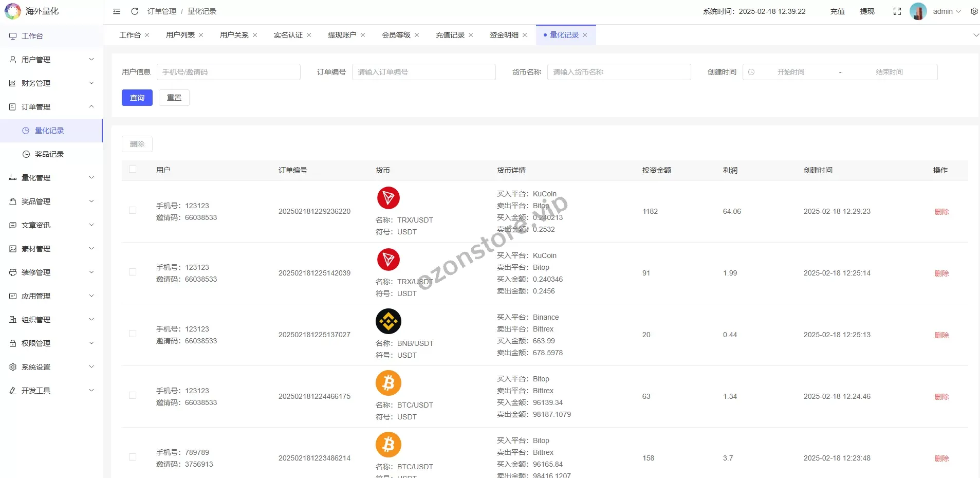This screenshot has height=478, width=980.
Task: Collapse the 订单管理 sidebar section
Action: [x=51, y=107]
